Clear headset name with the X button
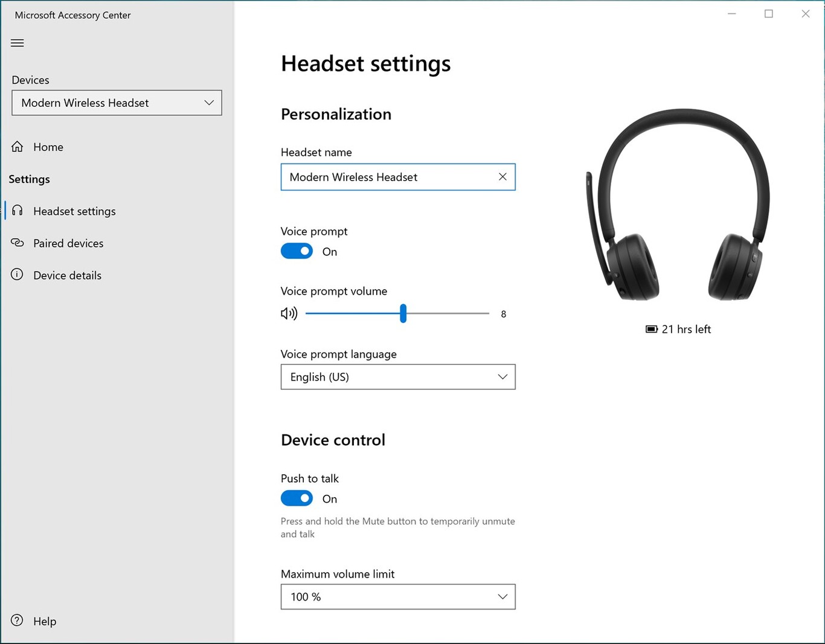825x644 pixels. [502, 177]
